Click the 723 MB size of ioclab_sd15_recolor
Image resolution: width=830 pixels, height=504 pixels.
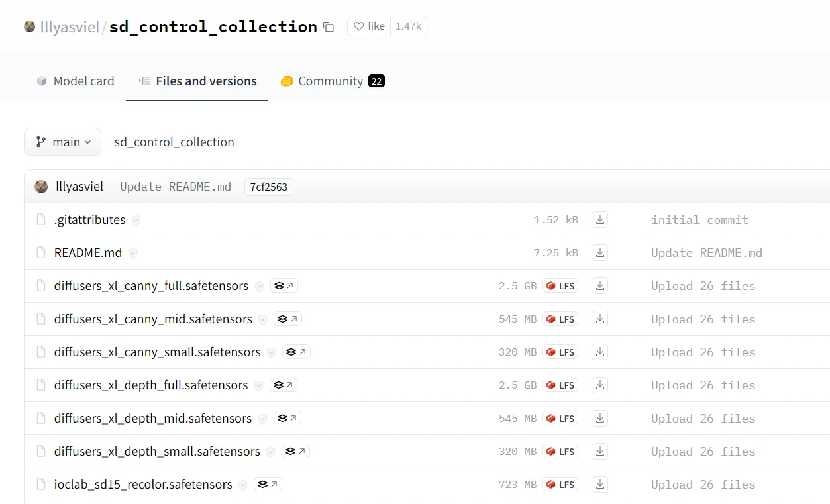coord(517,485)
